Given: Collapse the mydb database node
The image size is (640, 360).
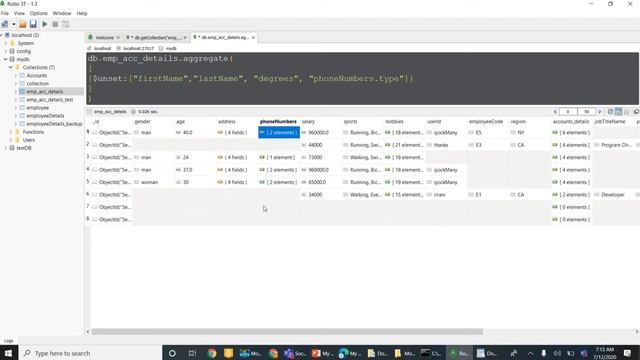Looking at the screenshot, I should (x=6, y=59).
